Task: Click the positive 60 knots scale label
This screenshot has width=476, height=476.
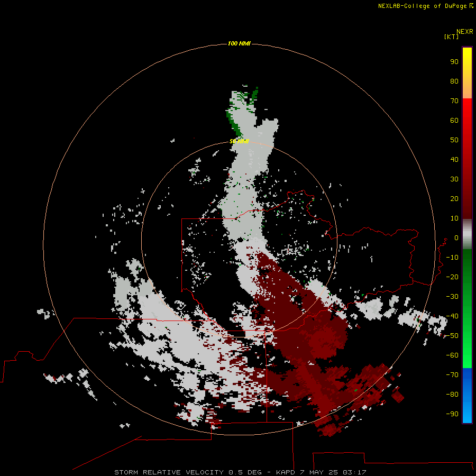Action: 454,120
